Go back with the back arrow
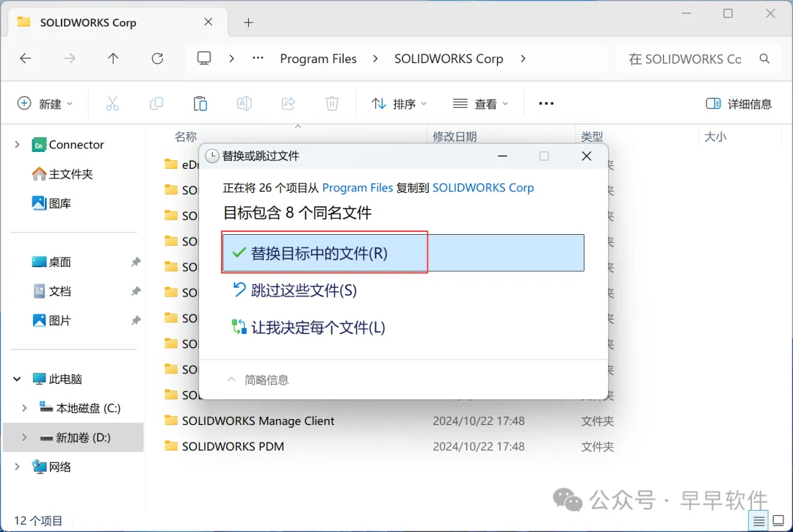The height and width of the screenshot is (532, 793). coord(25,59)
